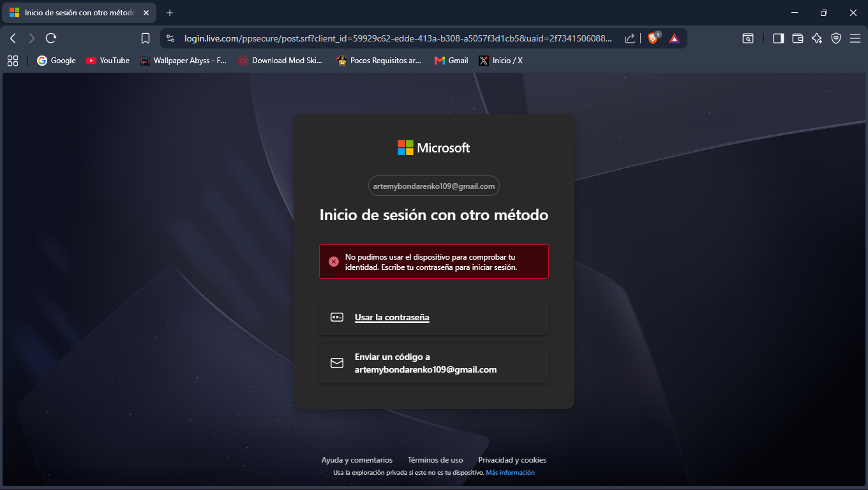Open the Wallpaper Abyss bookmark
Viewport: 868px width, 490px height.
pos(183,61)
